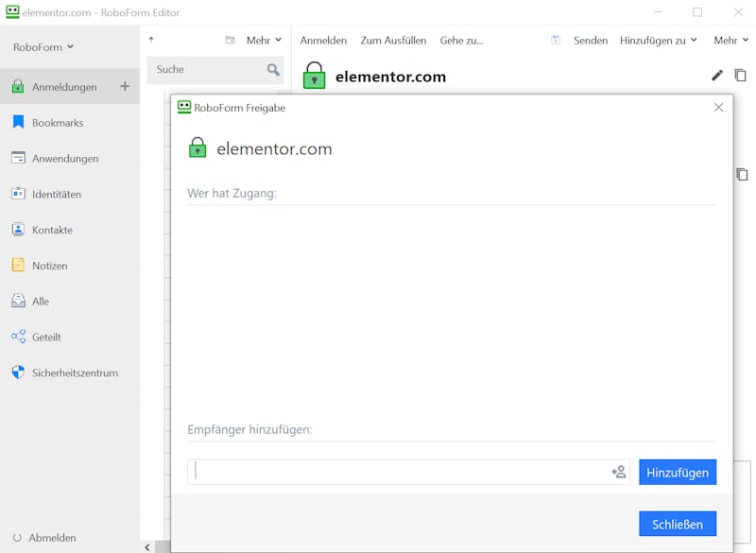Open Mehr dropdown in list panel
This screenshot has height=553, width=756.
264,41
